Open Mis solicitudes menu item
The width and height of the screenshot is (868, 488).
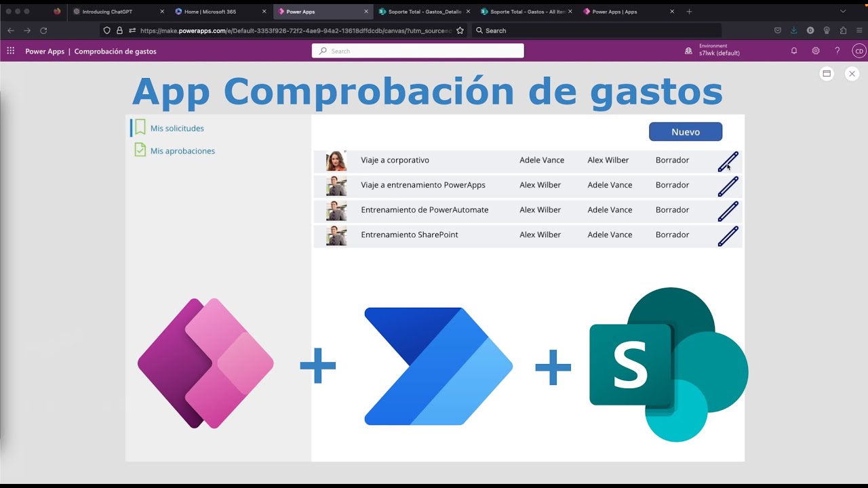177,128
